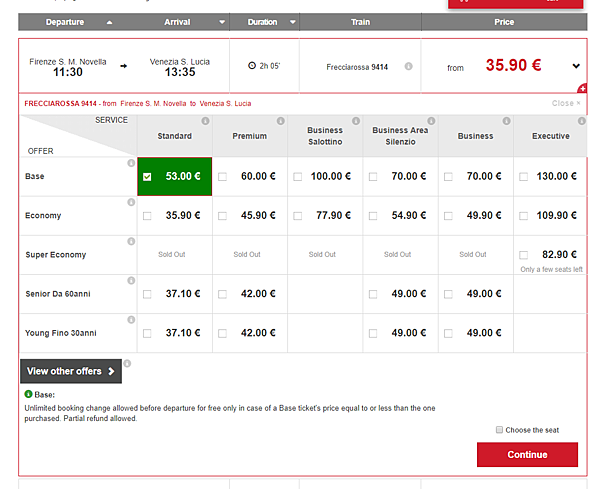Screen dimensions: 600x489
Task: Show info for Business Area Silenzio column
Action: 432,121
